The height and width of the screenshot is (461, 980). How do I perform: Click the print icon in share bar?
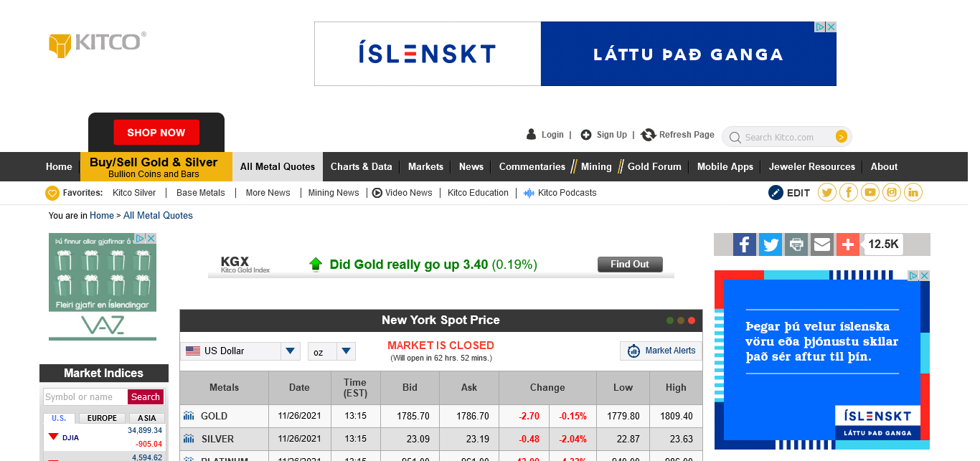[796, 244]
